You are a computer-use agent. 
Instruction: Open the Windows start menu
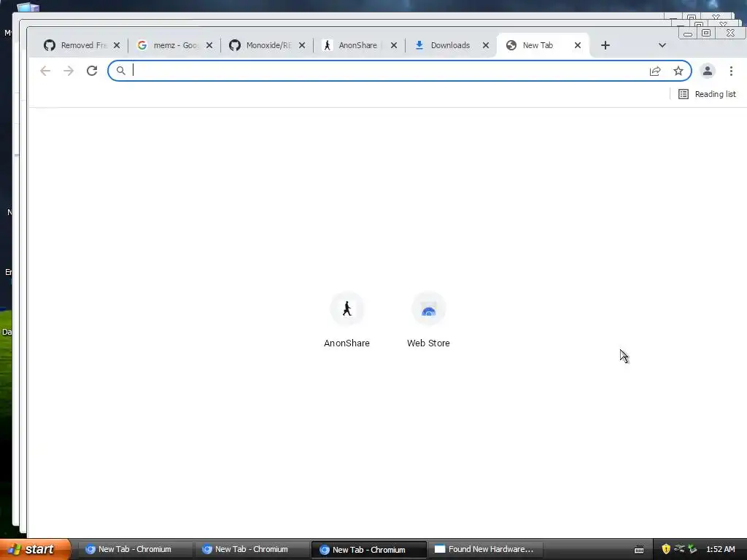[x=35, y=549]
